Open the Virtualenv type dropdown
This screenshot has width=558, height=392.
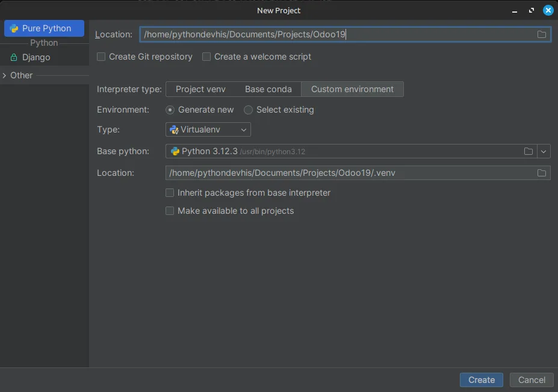208,129
